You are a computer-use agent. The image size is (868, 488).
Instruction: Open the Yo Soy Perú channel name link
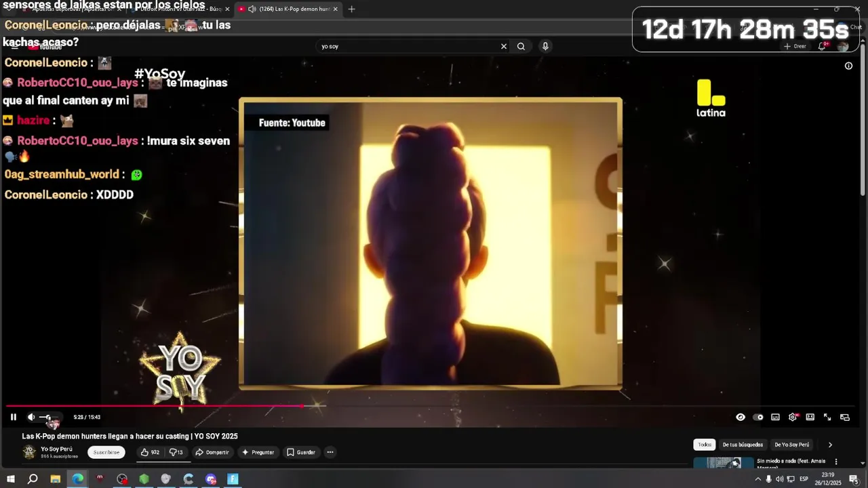coord(56,449)
